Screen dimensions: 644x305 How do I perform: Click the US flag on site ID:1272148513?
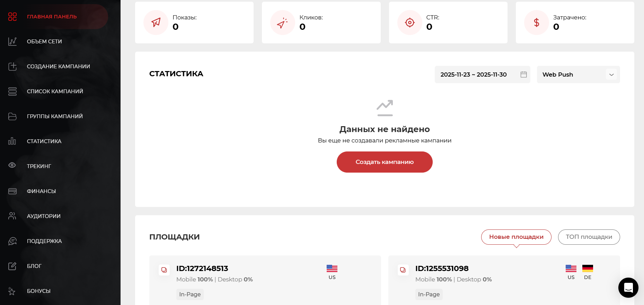[332, 268]
